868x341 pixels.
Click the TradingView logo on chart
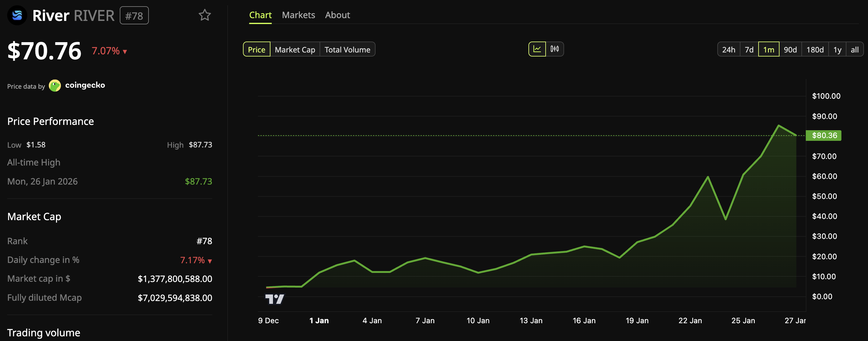coord(274,299)
